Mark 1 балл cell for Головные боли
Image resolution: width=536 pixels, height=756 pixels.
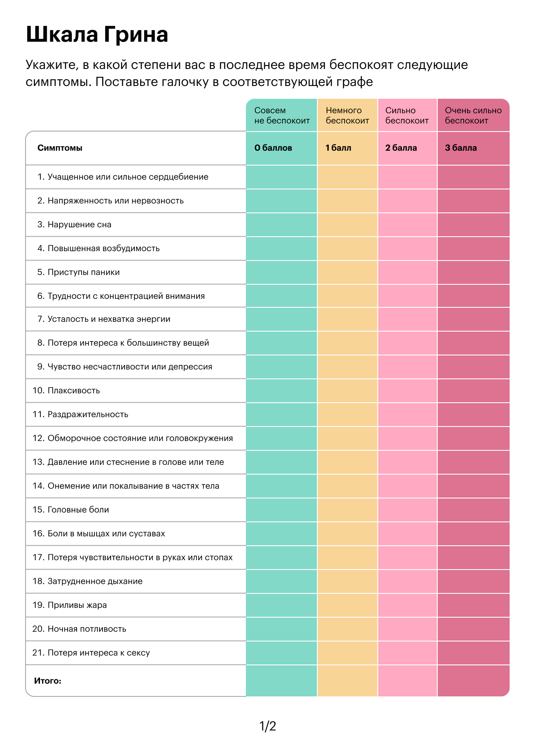pyautogui.click(x=348, y=510)
